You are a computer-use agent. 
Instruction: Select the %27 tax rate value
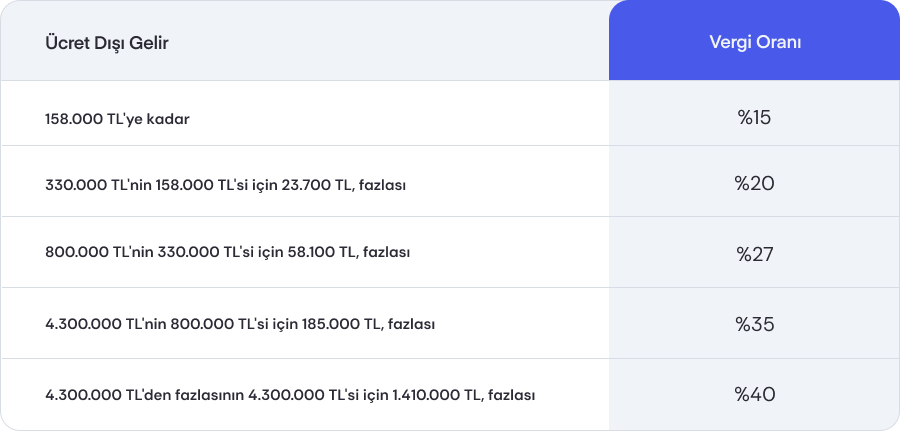coord(754,254)
